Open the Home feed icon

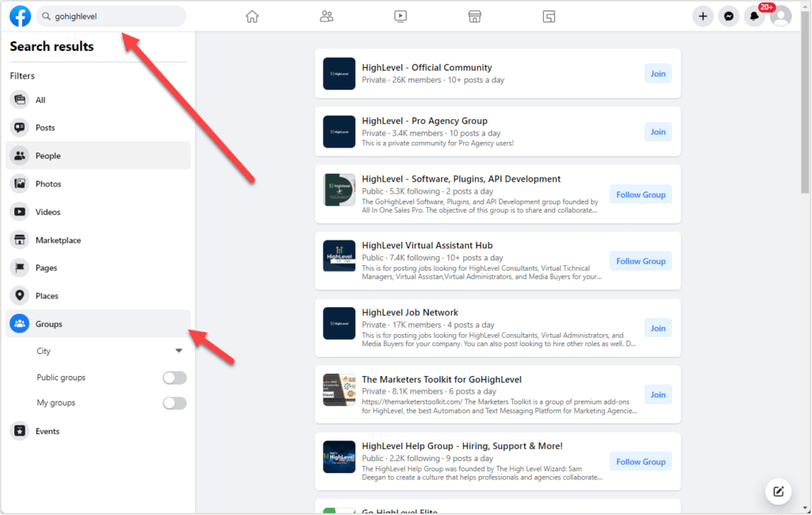[252, 17]
